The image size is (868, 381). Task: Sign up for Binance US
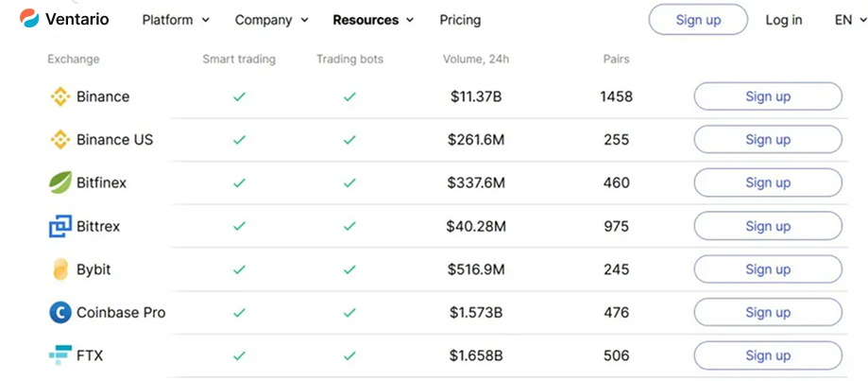pos(768,140)
